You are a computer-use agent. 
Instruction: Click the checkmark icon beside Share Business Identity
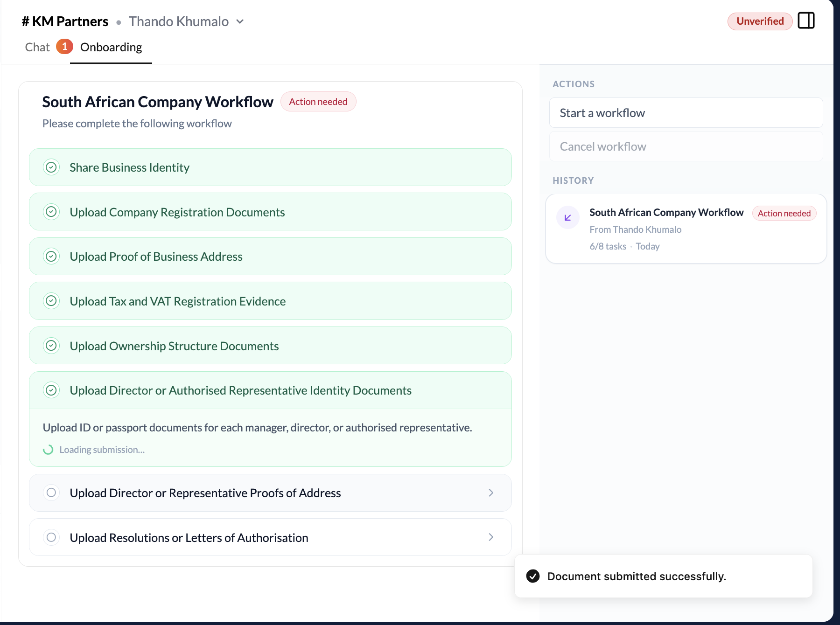click(51, 167)
